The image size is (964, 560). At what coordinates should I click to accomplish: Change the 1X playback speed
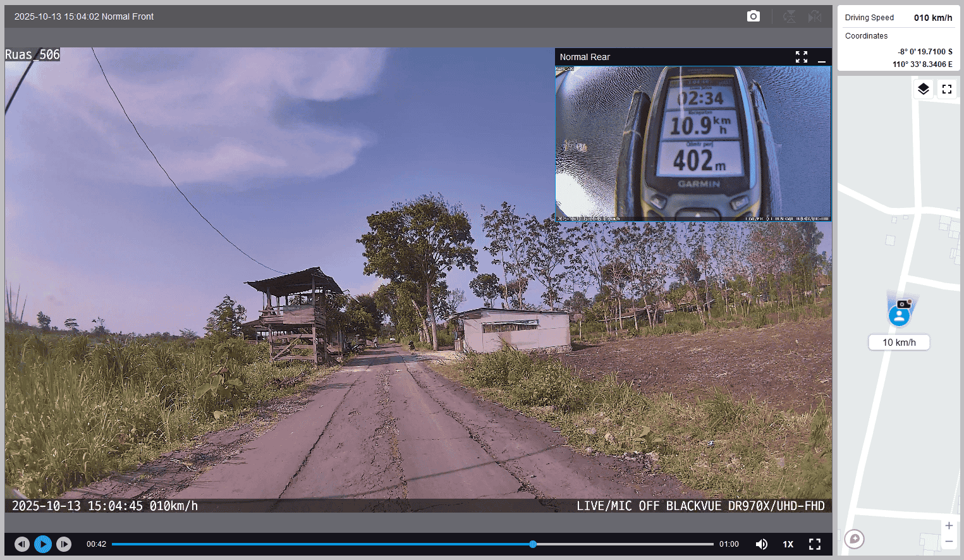coord(788,544)
